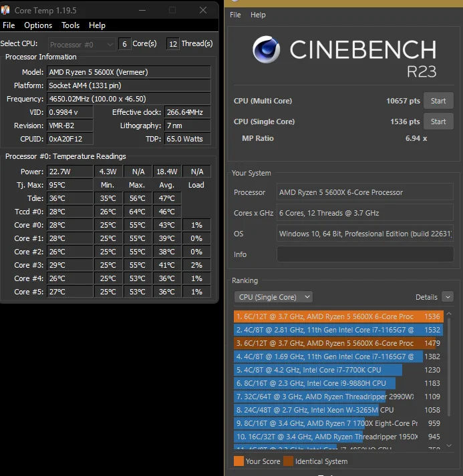Click the Core #5 current temperature 27°C

click(x=70, y=292)
